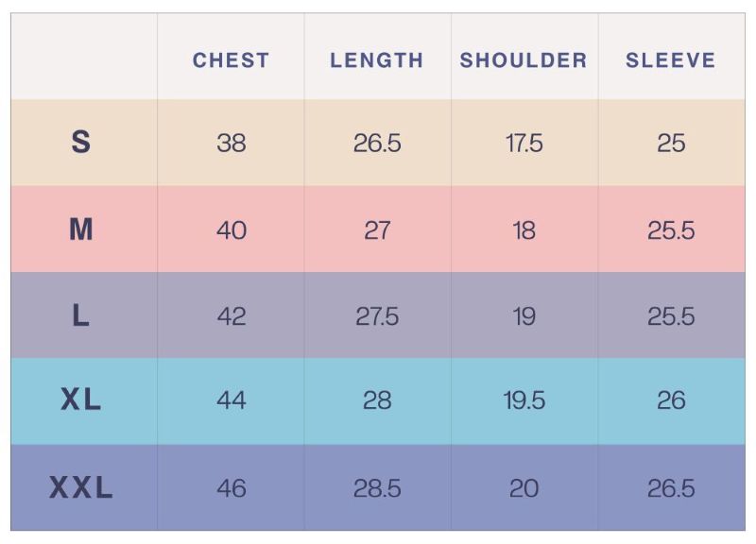This screenshot has width=756, height=544.
Task: Click the LENGTH column header
Action: coord(377,60)
